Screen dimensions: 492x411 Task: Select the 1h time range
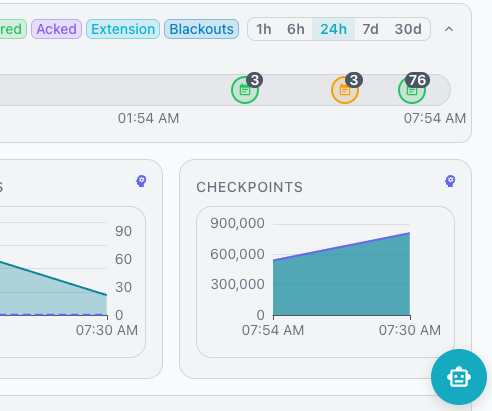pyautogui.click(x=263, y=29)
